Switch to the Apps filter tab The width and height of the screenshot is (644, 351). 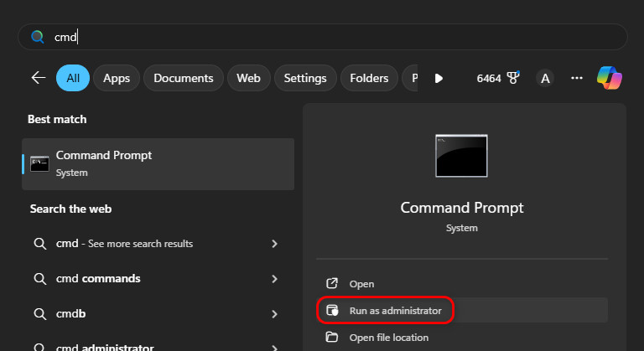coord(117,78)
